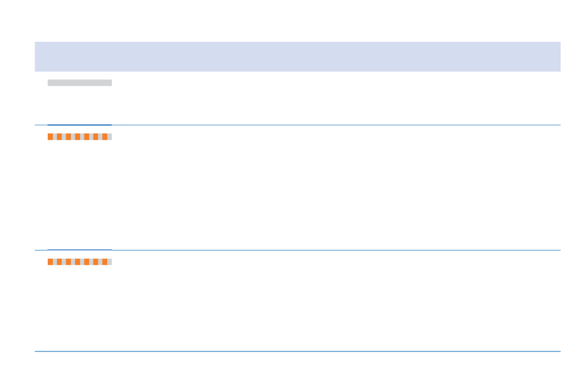Click the lower orange striped progress bar

(x=80, y=262)
